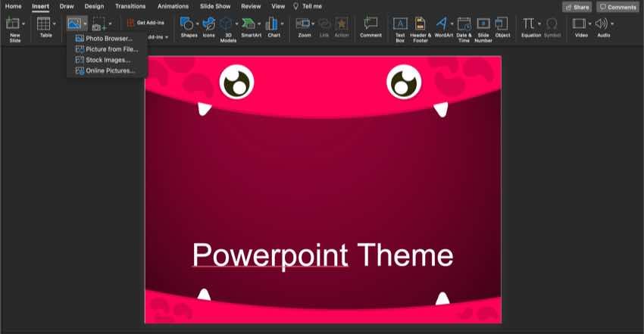
Task: Select Stock Images menu entry
Action: [x=108, y=60]
